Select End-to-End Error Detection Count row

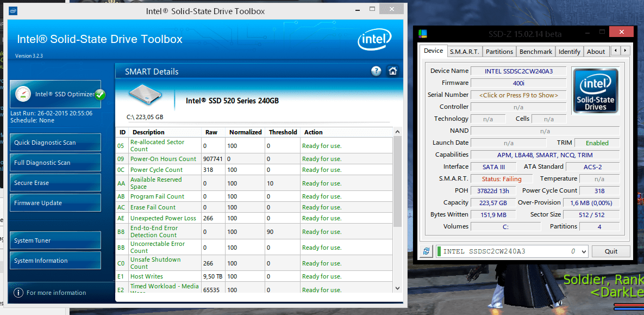pos(255,232)
